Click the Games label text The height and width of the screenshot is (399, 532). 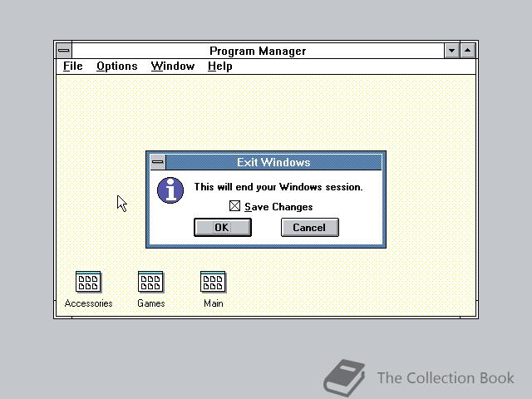[151, 303]
